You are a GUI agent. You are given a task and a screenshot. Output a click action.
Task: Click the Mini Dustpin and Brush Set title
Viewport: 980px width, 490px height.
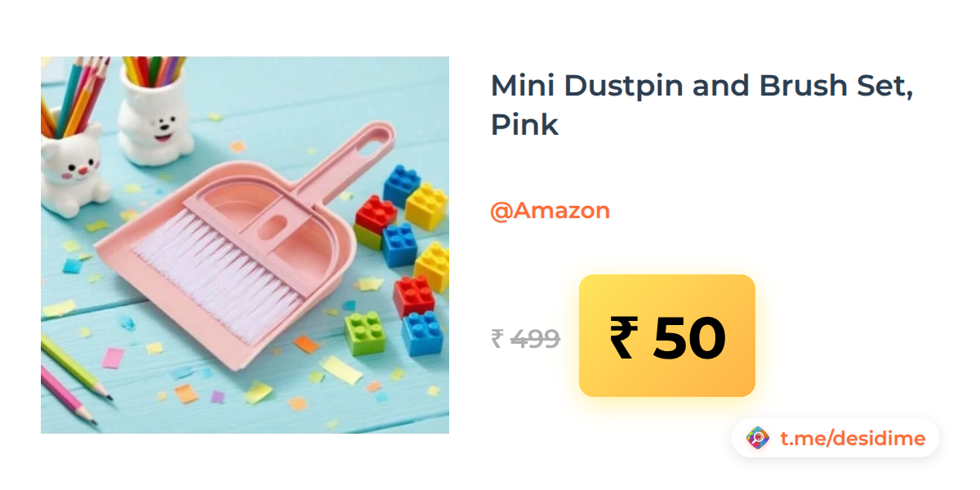[702, 105]
